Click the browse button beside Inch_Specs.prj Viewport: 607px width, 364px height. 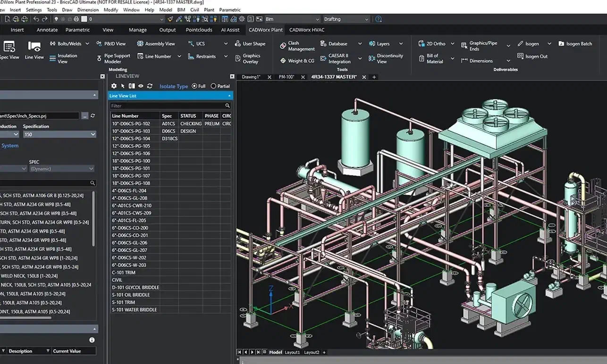coord(84,116)
